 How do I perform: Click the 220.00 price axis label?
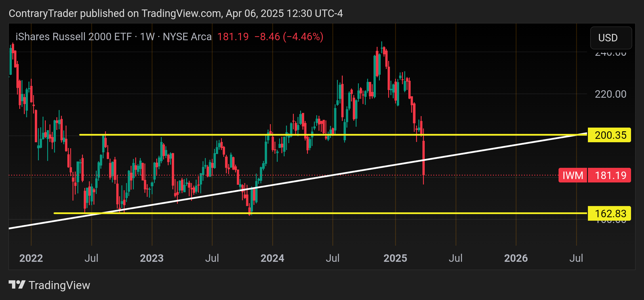click(610, 94)
